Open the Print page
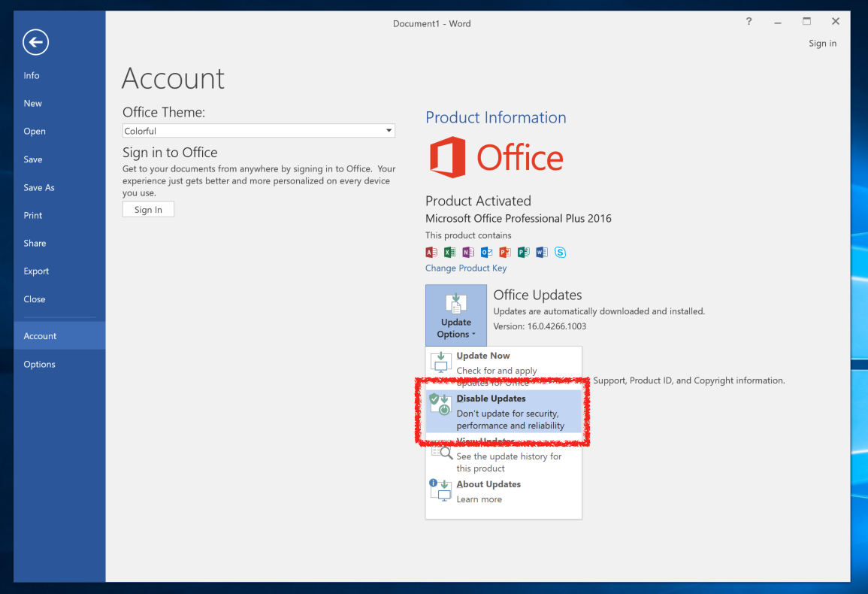The height and width of the screenshot is (594, 868). [x=32, y=215]
